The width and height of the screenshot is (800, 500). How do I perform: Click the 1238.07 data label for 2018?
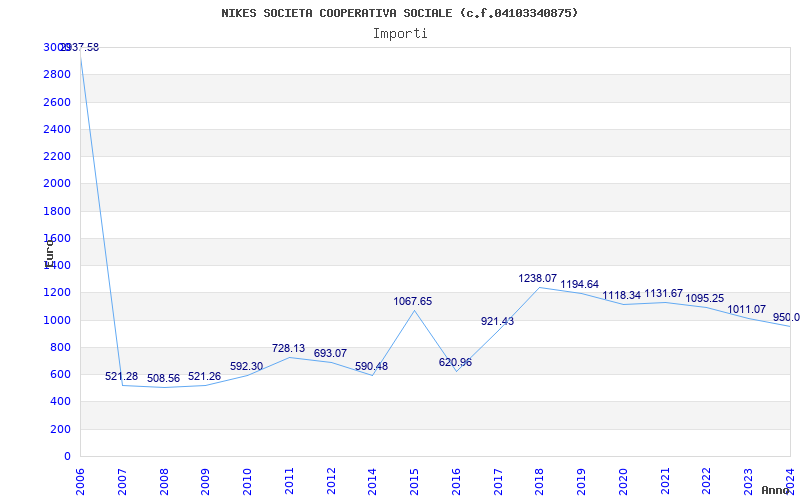coord(537,279)
